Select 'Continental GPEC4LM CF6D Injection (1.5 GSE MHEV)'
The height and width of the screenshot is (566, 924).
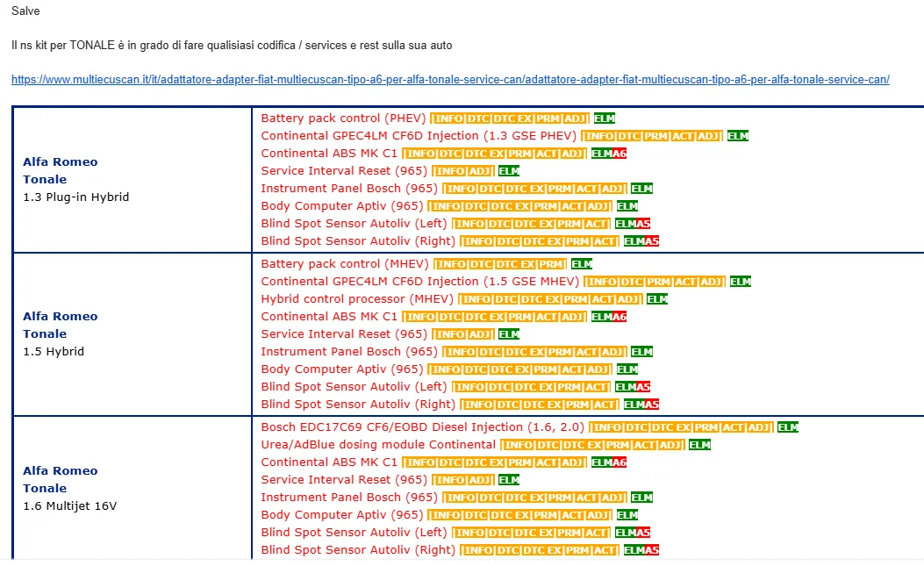pyautogui.click(x=420, y=281)
